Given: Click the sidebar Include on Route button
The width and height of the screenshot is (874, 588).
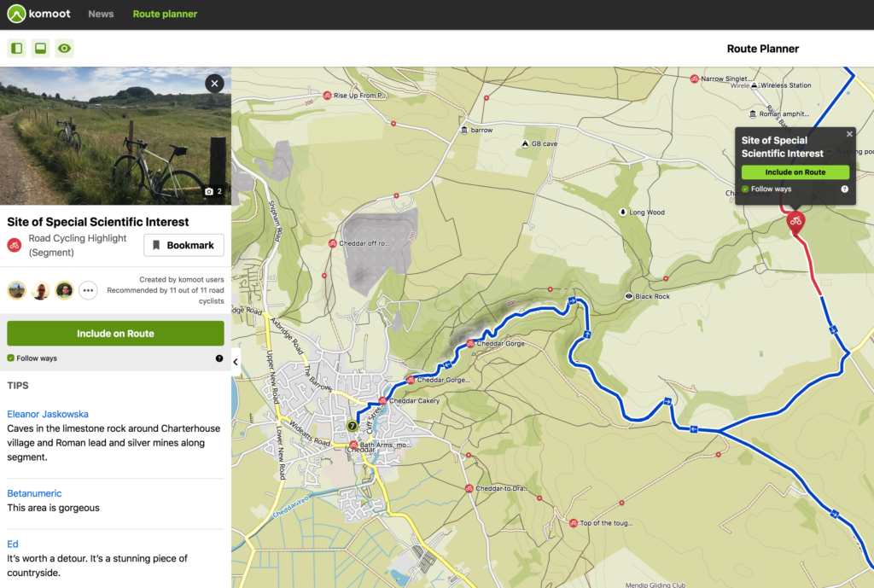Looking at the screenshot, I should coord(115,334).
